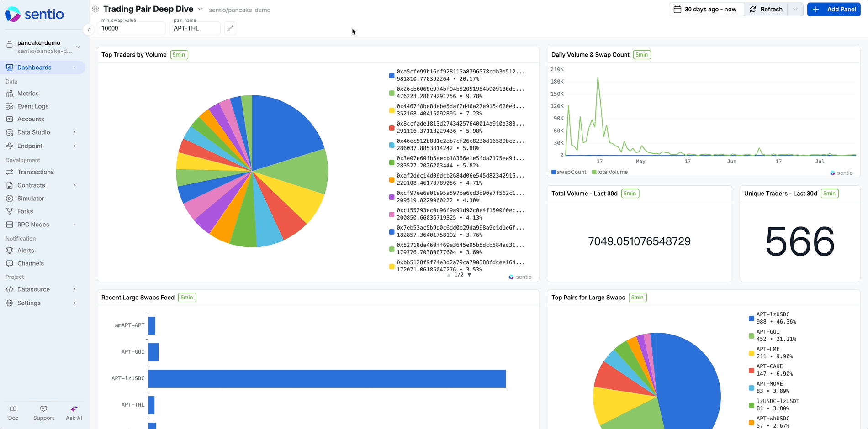Open Accounts in the sidebar
The width and height of the screenshot is (868, 429).
(x=42, y=119)
